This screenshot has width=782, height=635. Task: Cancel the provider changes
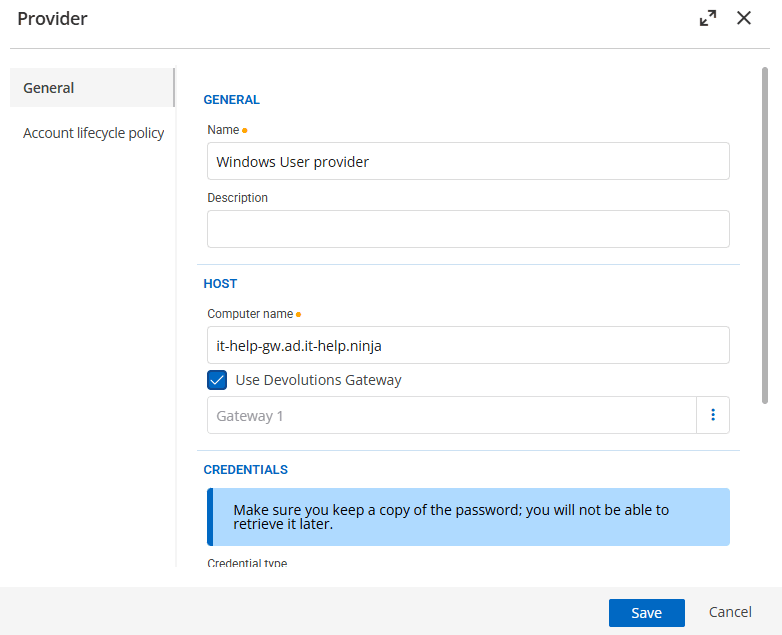pyautogui.click(x=730, y=612)
